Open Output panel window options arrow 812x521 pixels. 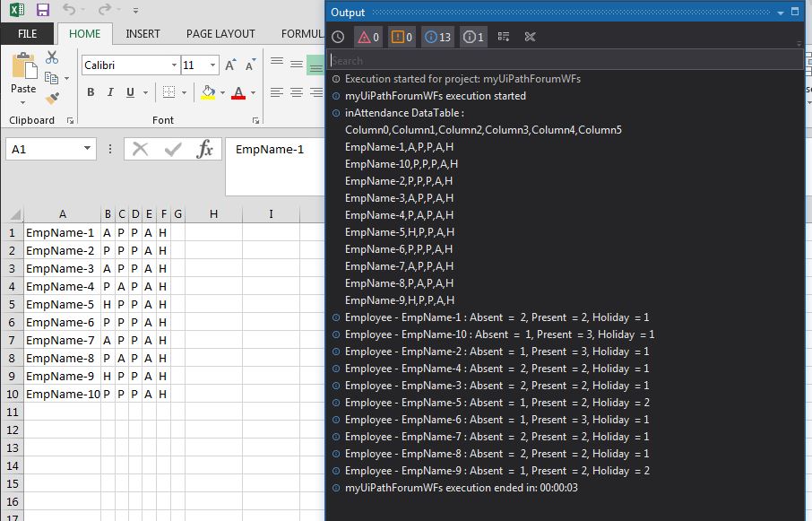coord(781,13)
